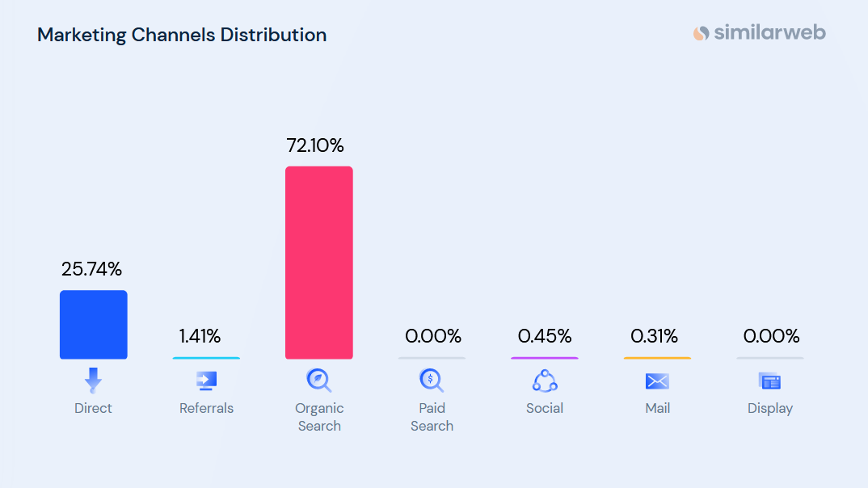Click the 25.74% Direct percentage

[91, 270]
